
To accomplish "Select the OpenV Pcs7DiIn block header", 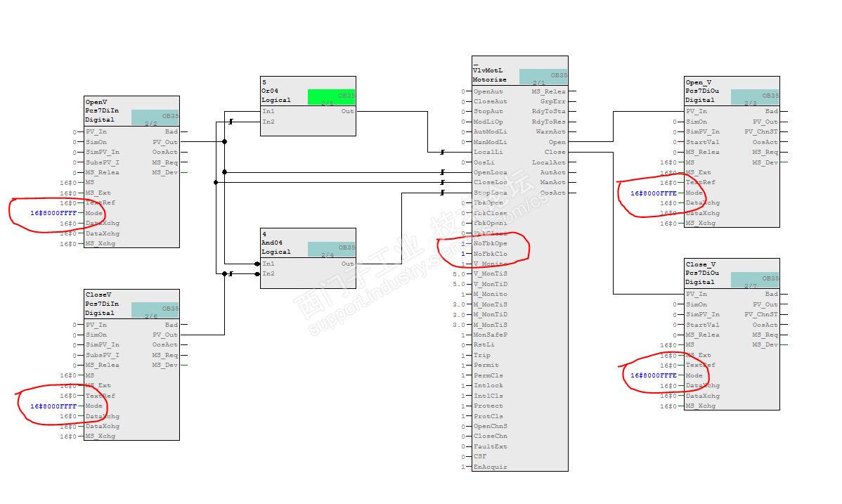I will click(132, 111).
